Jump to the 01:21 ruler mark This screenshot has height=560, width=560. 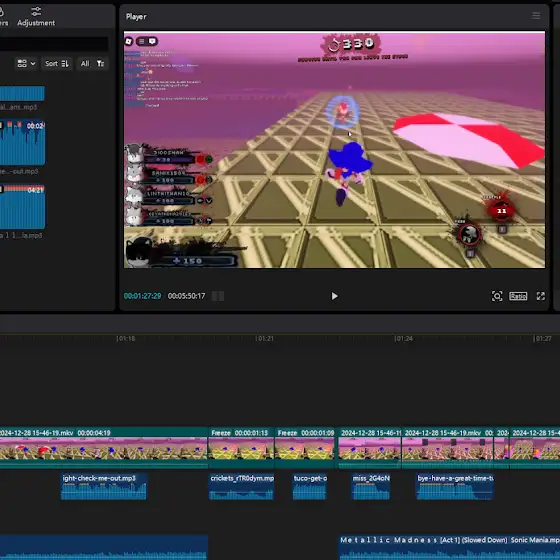[x=264, y=338]
